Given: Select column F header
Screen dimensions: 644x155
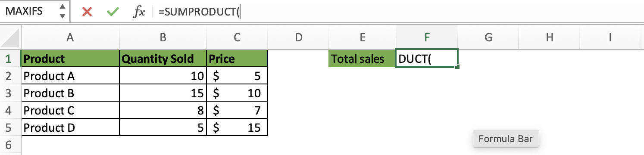Looking at the screenshot, I should click(x=426, y=38).
